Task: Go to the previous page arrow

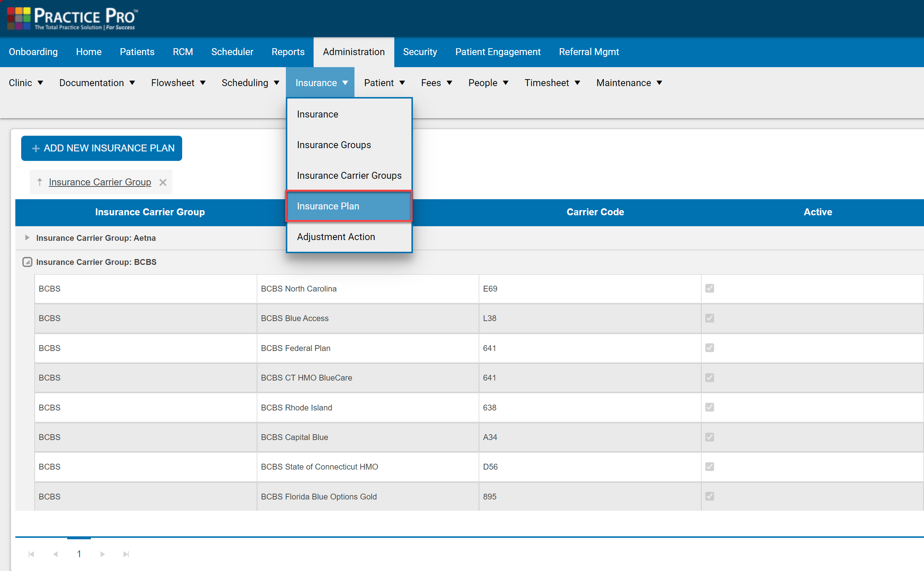Action: point(55,554)
